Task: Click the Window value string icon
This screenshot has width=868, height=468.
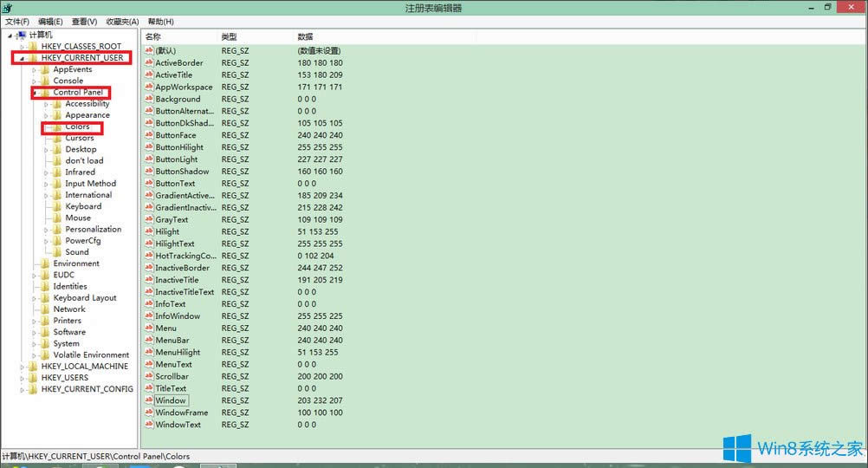Action: [x=149, y=400]
